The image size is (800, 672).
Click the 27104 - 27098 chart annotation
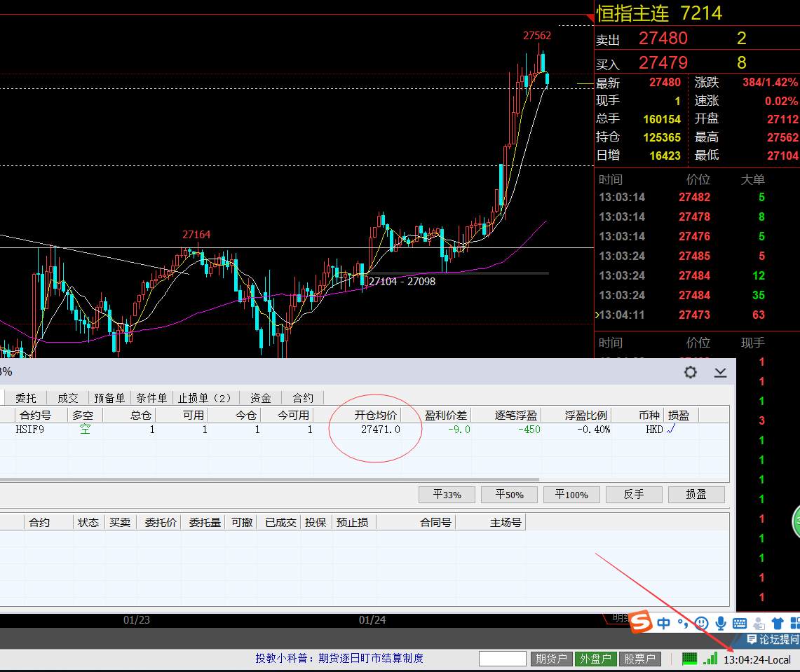click(402, 282)
